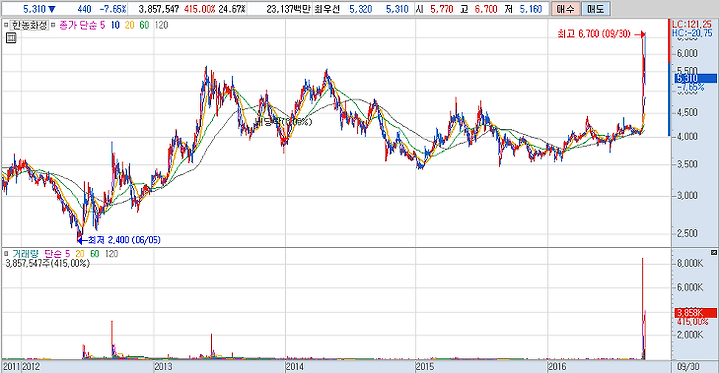The image size is (720, 373).
Task: Click the 매도 sell button
Action: (596, 9)
